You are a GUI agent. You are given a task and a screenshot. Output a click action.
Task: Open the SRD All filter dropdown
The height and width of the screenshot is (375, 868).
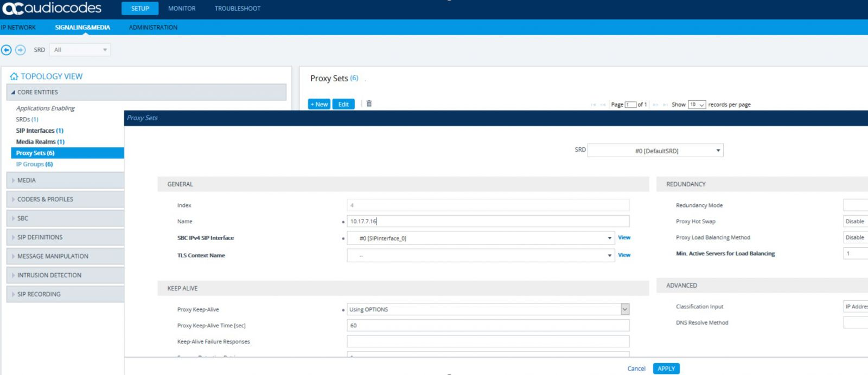(80, 50)
